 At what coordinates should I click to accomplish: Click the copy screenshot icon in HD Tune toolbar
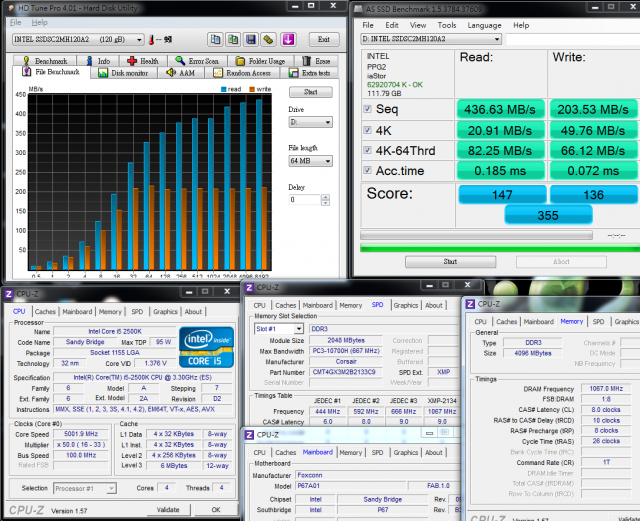tap(233, 40)
